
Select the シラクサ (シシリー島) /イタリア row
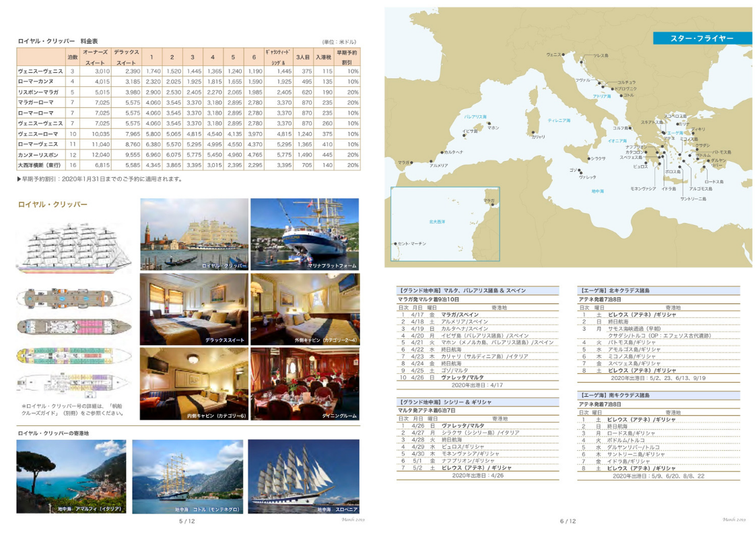[x=477, y=433]
